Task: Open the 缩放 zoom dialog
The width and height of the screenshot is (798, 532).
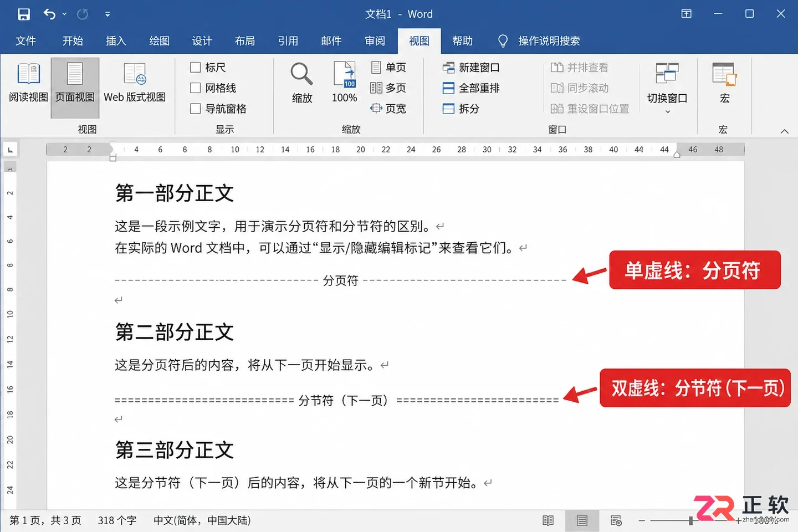Action: [302, 83]
